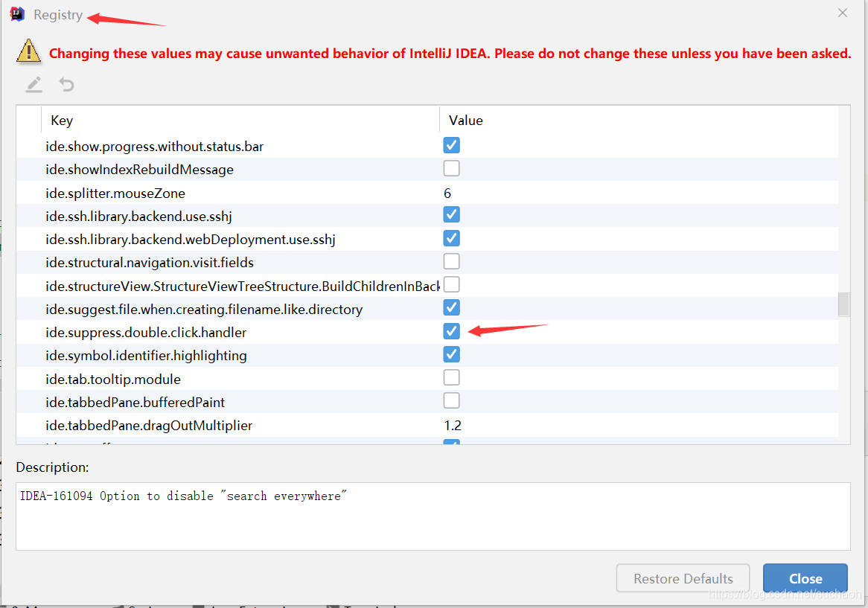Click the IntelliJ IDEA logo icon

pyautogui.click(x=17, y=14)
